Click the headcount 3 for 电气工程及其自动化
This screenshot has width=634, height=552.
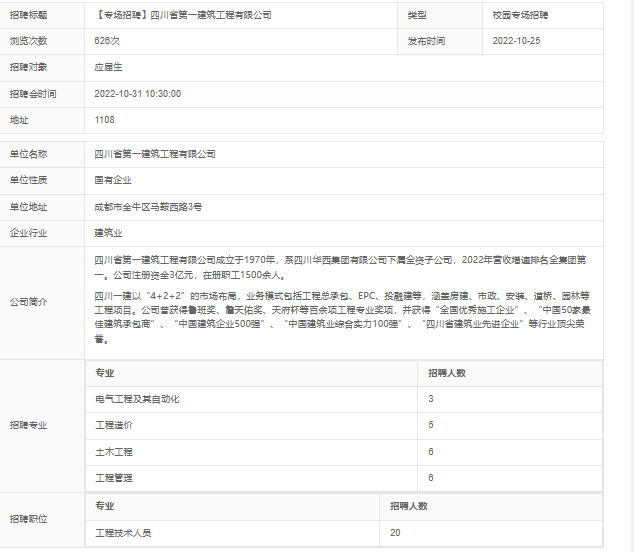pos(431,399)
